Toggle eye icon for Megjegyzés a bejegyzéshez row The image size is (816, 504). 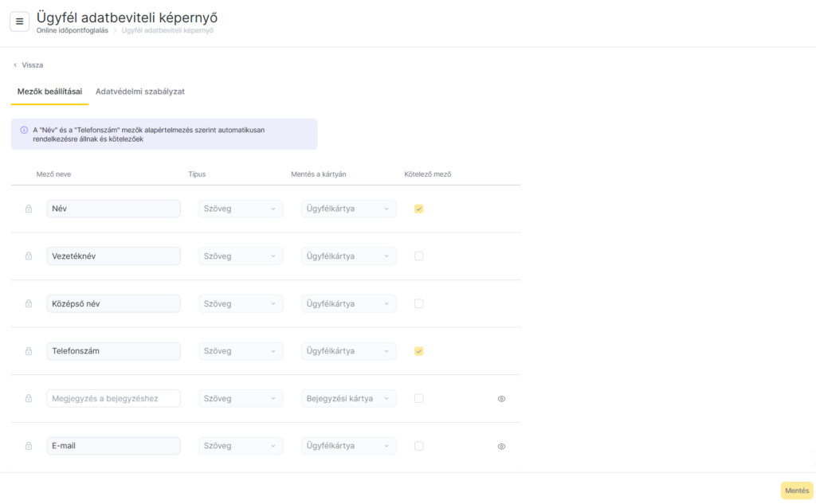[x=501, y=399]
